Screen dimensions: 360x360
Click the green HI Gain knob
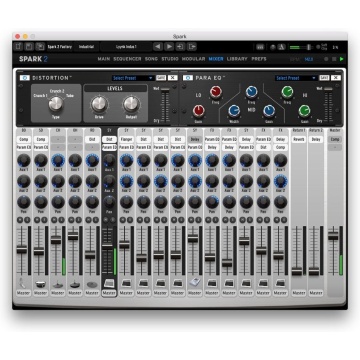(304, 111)
